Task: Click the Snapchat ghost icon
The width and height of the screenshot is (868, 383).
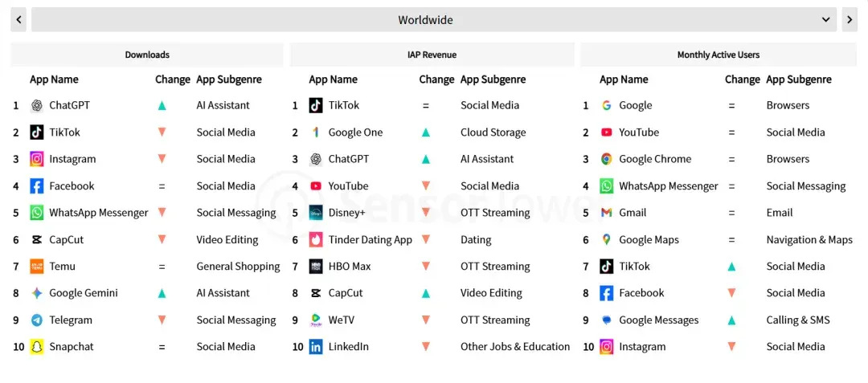Action: click(36, 347)
